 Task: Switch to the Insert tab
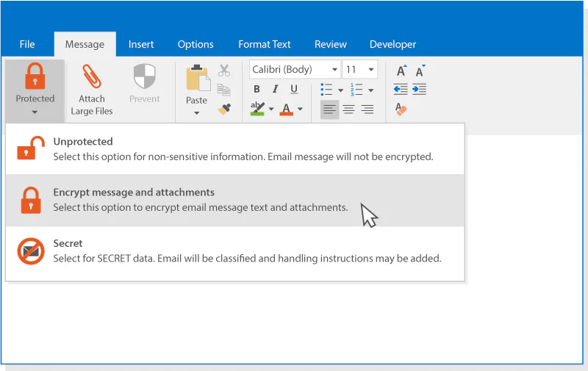(x=141, y=44)
